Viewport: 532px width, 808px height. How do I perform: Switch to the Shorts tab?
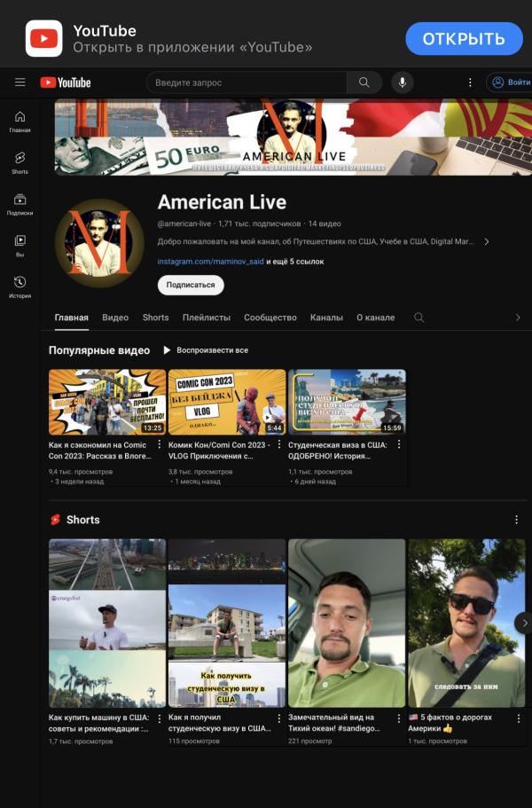tap(155, 318)
